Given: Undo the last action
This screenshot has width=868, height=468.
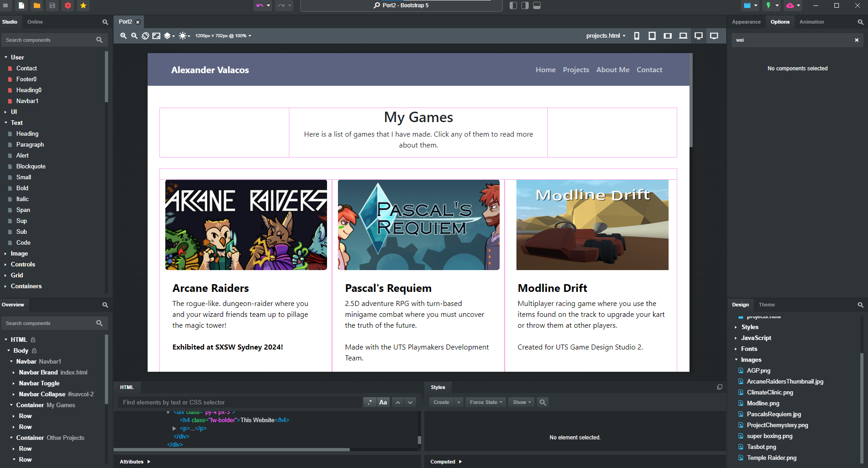Looking at the screenshot, I should point(260,5).
